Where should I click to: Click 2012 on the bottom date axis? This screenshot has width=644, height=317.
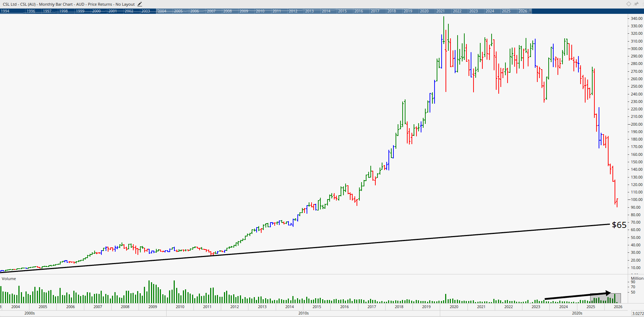point(235,307)
